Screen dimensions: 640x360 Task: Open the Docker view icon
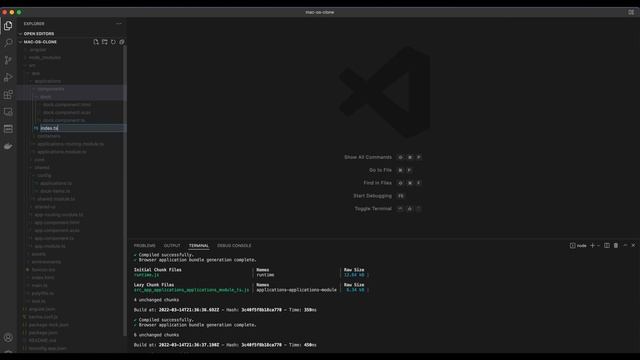[8, 146]
